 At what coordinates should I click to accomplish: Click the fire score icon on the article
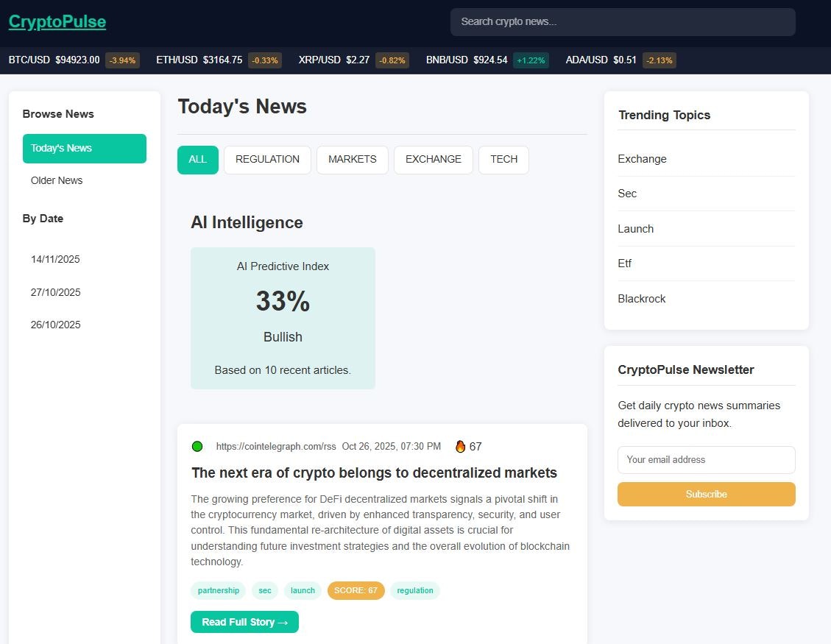(x=460, y=446)
